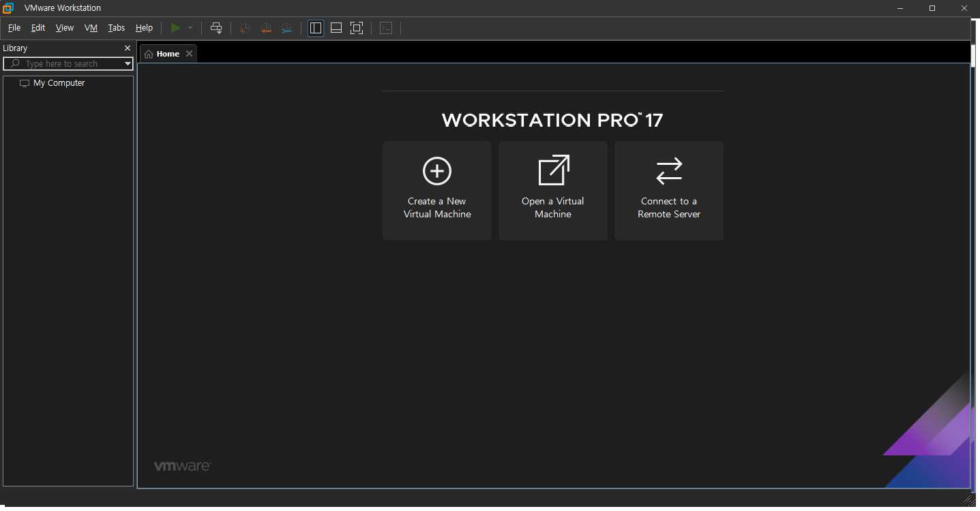Click the green power on play button
Screen dimensions: 980x511
tap(175, 28)
